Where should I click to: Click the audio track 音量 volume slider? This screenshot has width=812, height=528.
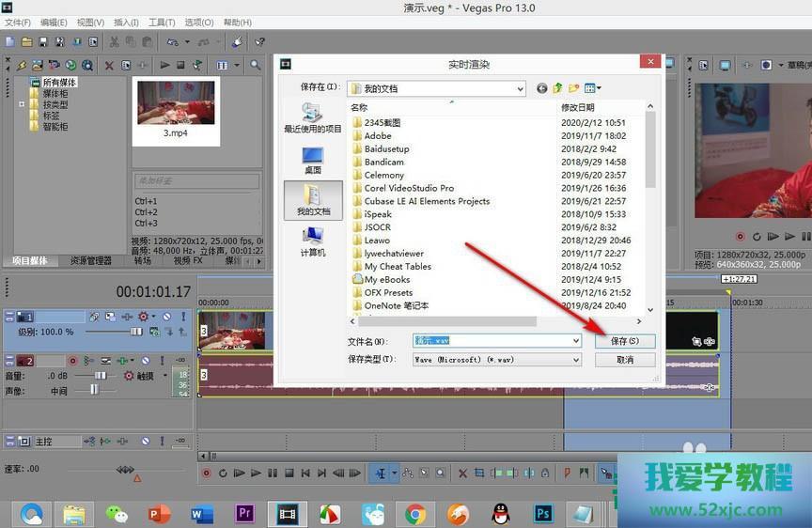coord(99,376)
